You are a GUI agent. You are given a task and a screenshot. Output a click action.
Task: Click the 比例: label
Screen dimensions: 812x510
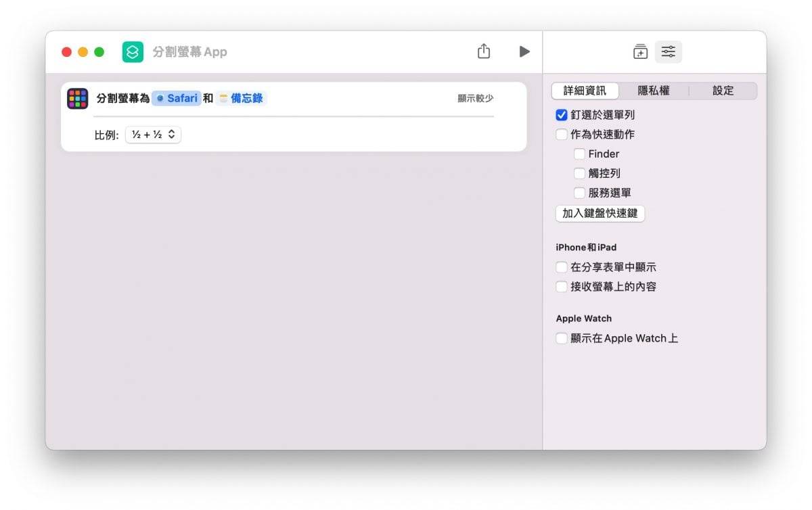(106, 135)
